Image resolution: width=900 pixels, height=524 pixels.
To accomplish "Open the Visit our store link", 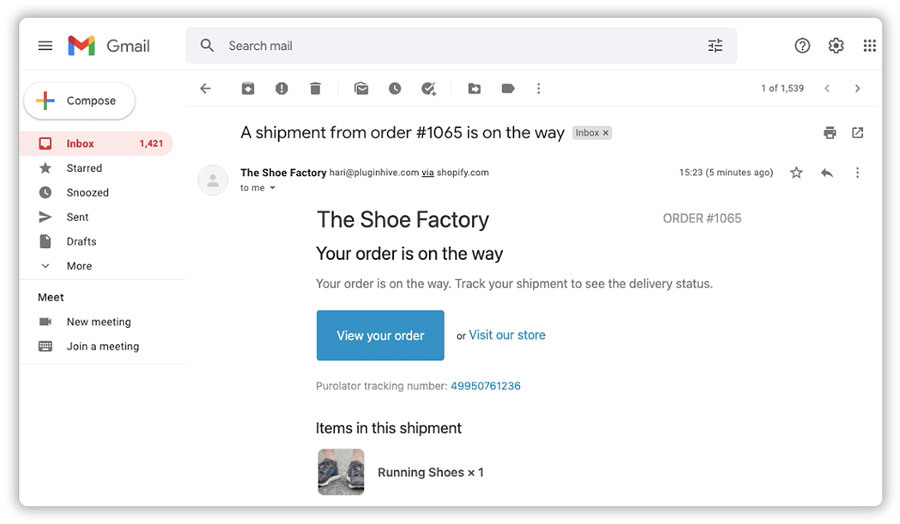I will [x=507, y=335].
